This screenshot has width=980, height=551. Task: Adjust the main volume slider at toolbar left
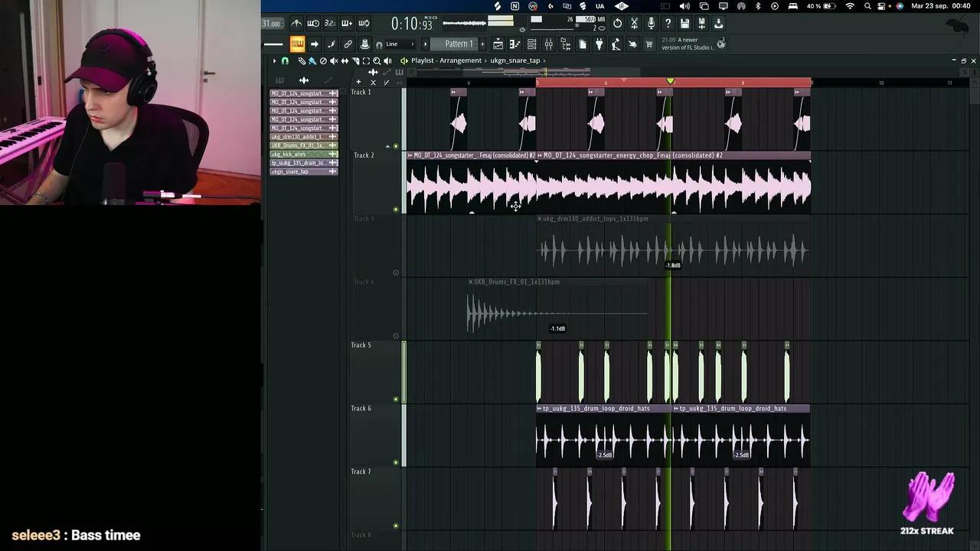click(273, 44)
